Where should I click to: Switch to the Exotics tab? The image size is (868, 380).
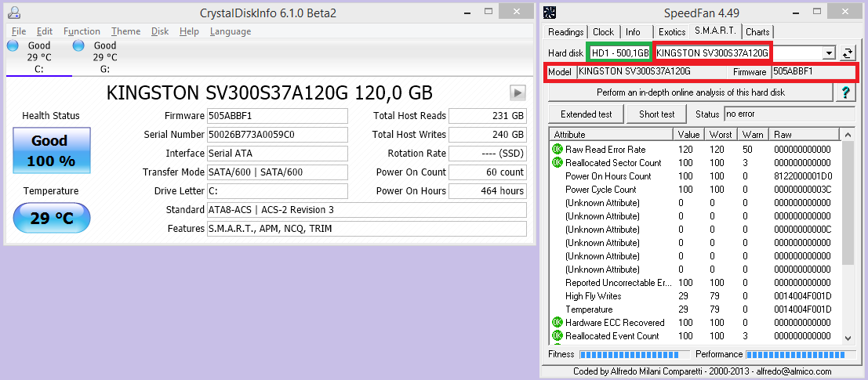point(672,32)
